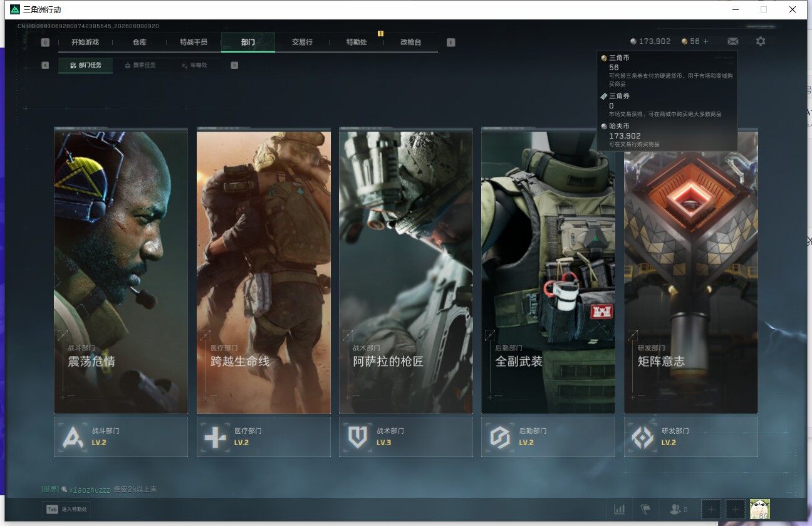Open the mail envelope icon
Screen dimensions: 812x526
click(733, 41)
